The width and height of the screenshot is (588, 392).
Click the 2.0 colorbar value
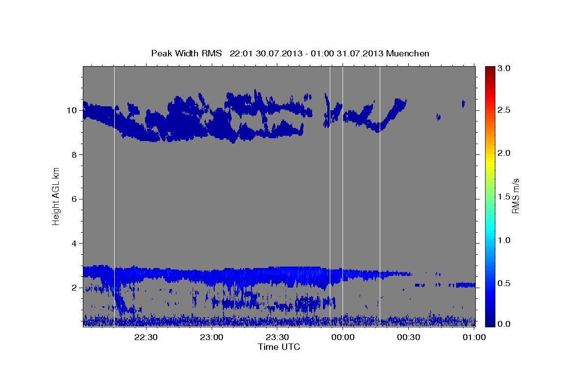(x=505, y=153)
